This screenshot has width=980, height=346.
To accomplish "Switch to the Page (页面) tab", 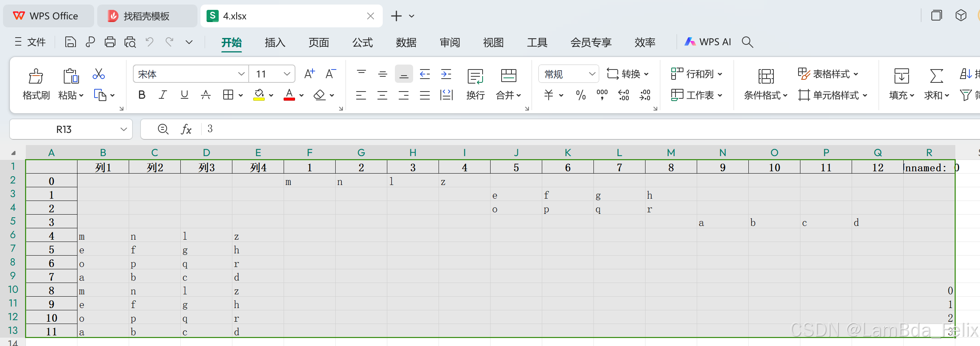I will [319, 42].
